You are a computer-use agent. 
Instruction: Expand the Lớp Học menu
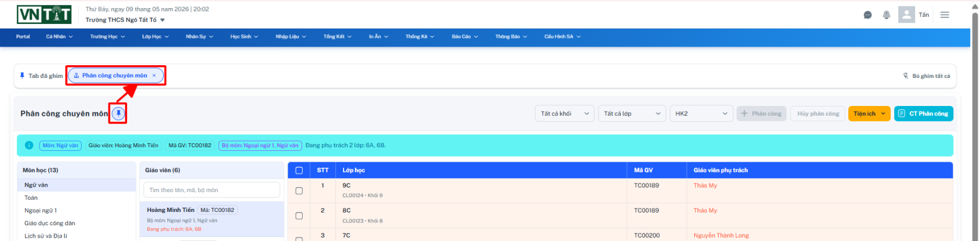tap(155, 37)
